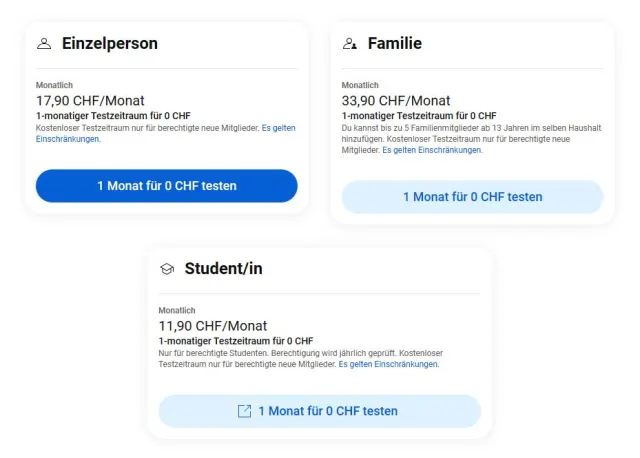The width and height of the screenshot is (640, 458).
Task: Select the Einzelperson plan heading
Action: click(109, 44)
